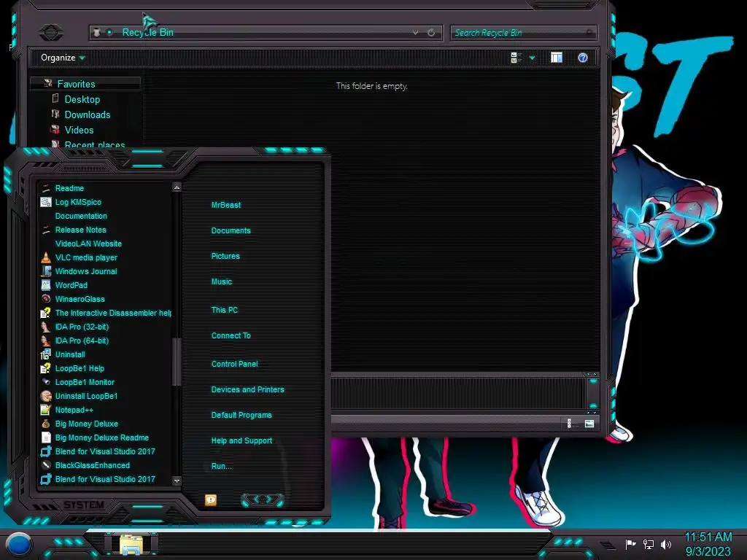The width and height of the screenshot is (747, 560).
Task: Click the Search Recycle Bin field
Action: [x=522, y=32]
